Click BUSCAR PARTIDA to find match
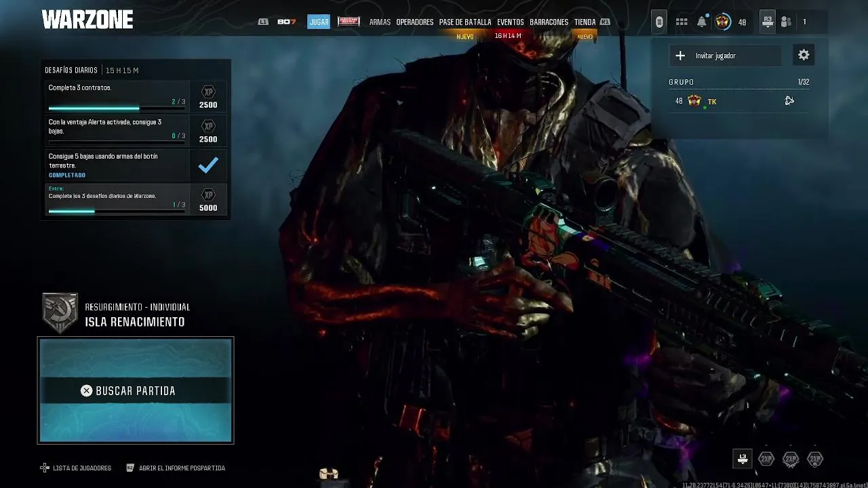The height and width of the screenshot is (488, 868). click(136, 390)
